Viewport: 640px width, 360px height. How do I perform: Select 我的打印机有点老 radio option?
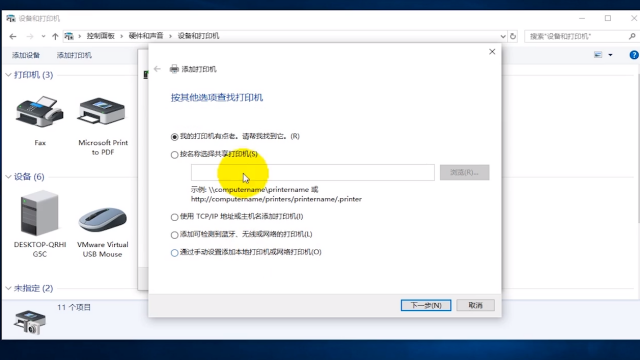[175, 137]
